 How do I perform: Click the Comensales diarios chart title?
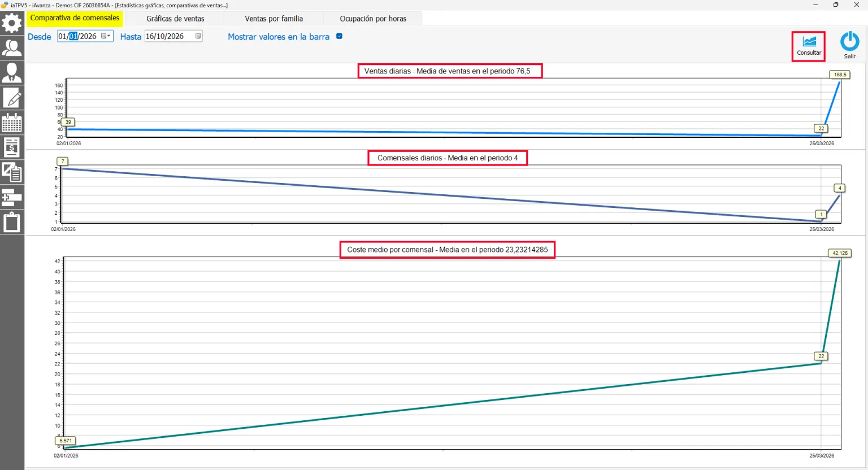(448, 158)
